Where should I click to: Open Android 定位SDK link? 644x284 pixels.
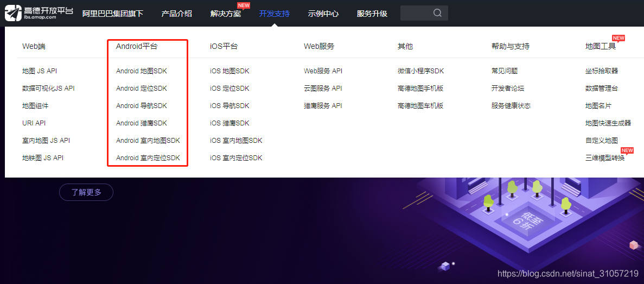[142, 89]
